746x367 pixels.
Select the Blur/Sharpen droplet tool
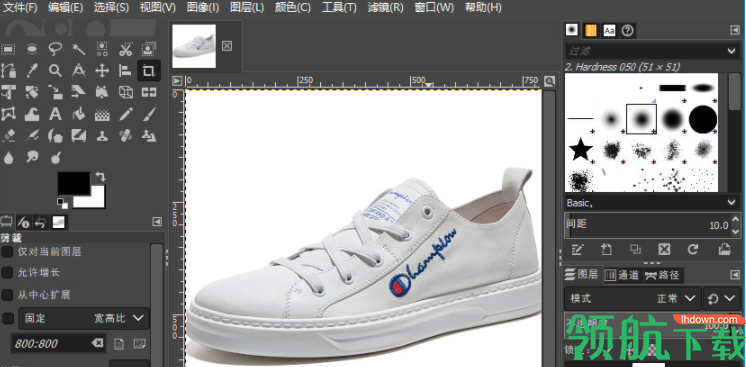tap(9, 158)
